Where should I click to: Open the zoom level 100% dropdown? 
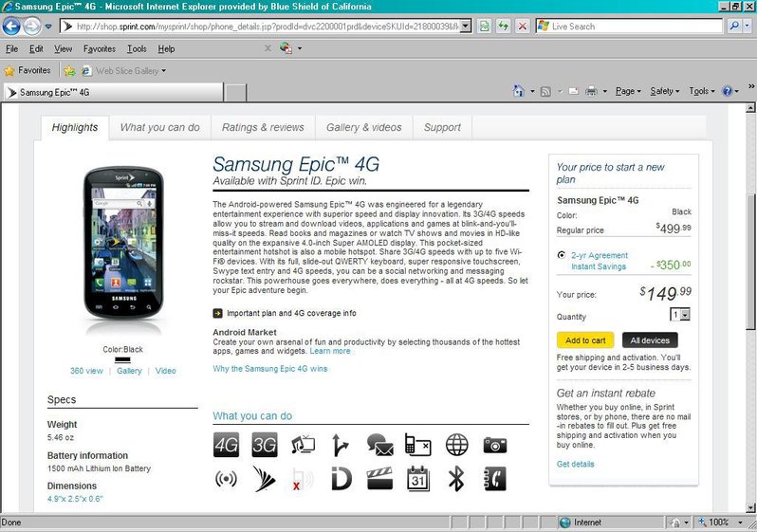click(x=740, y=523)
